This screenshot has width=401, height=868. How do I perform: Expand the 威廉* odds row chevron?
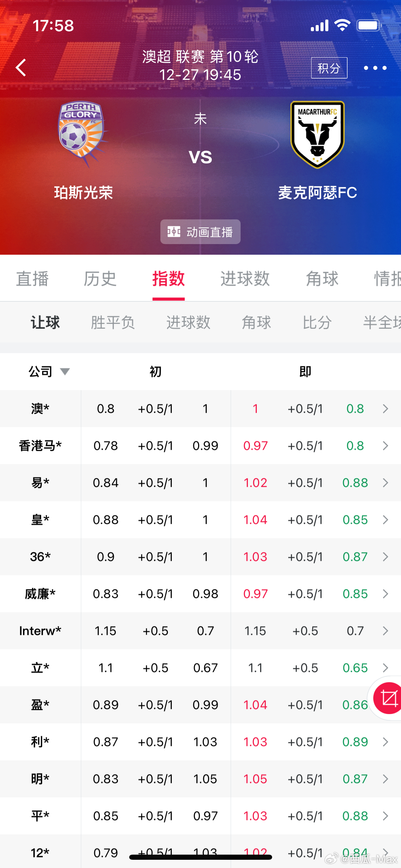[385, 594]
